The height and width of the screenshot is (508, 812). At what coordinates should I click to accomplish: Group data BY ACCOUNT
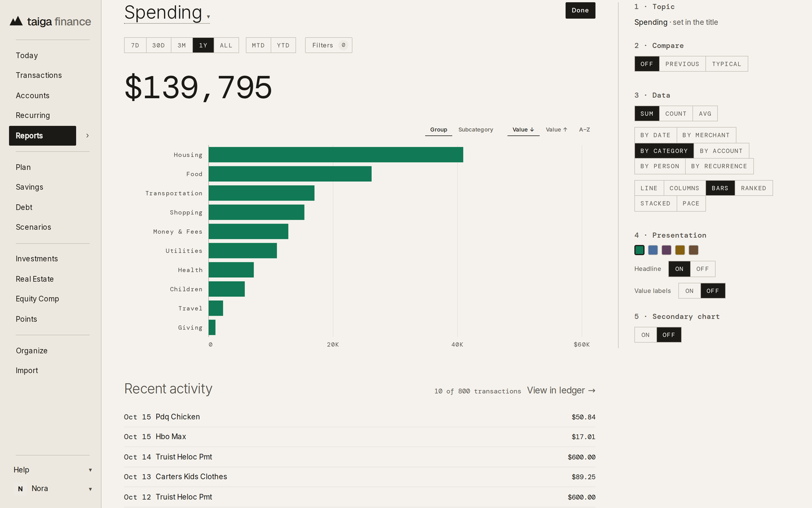pos(721,151)
